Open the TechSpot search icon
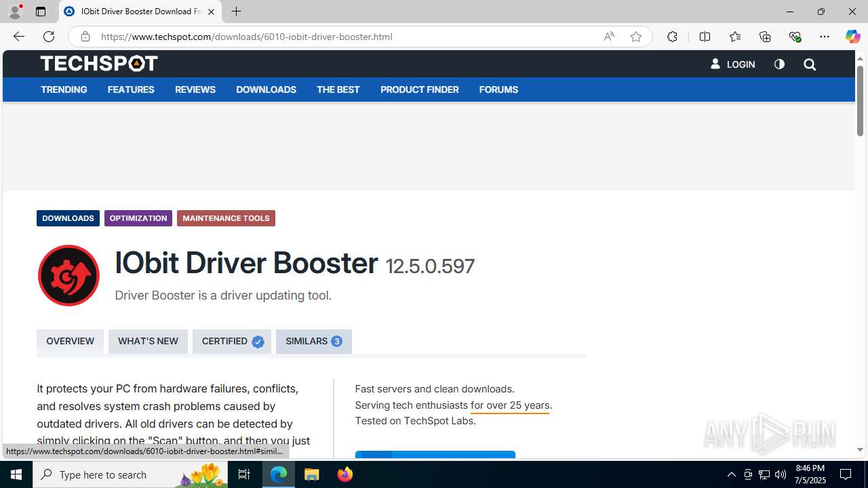The height and width of the screenshot is (488, 868). (810, 64)
